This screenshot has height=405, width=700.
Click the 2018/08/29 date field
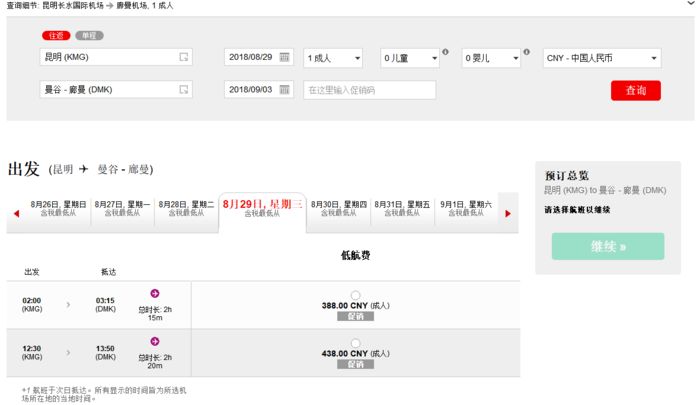point(259,57)
